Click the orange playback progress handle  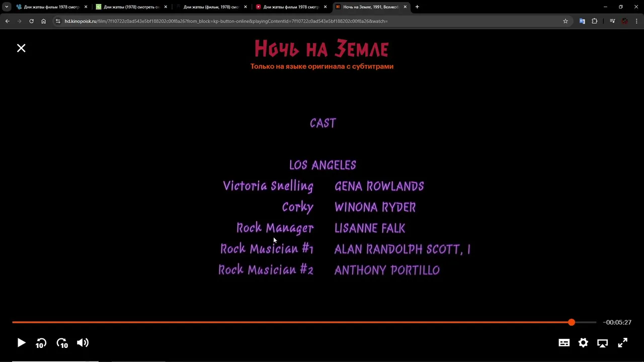(x=572, y=322)
